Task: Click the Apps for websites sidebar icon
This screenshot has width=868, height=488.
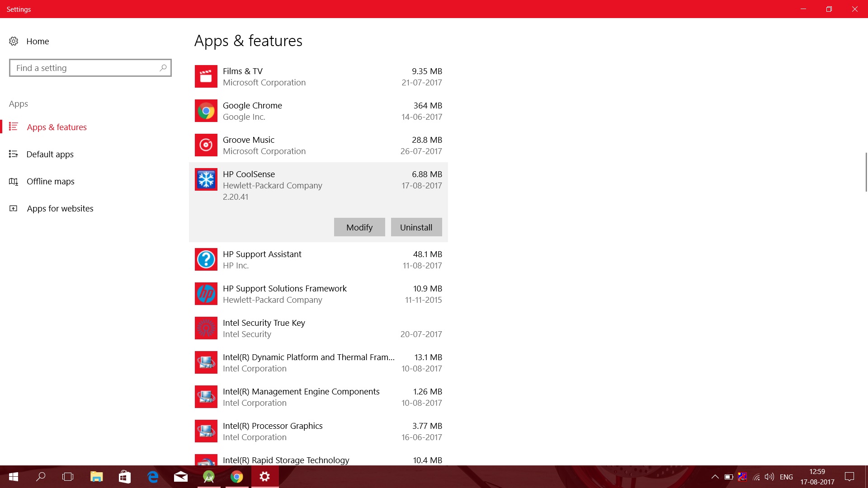Action: [x=14, y=208]
